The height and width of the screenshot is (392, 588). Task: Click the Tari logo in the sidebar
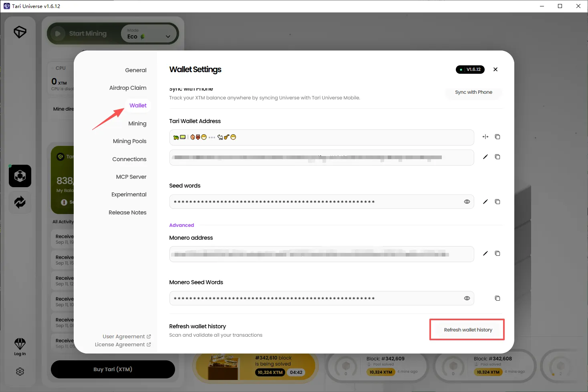click(20, 32)
